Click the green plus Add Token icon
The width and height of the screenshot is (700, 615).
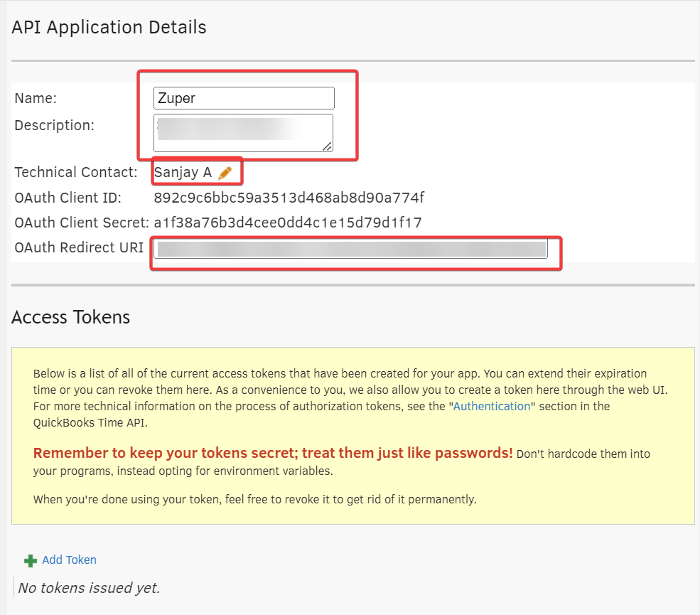31,561
